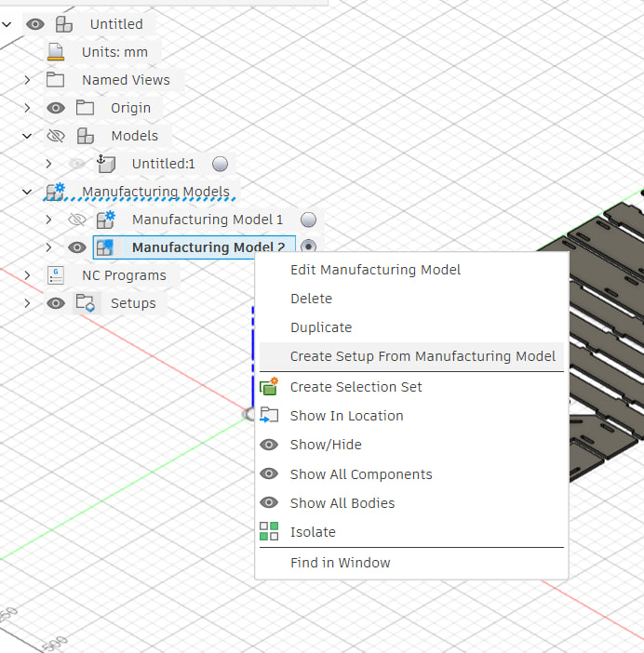Click the Manufacturing Model 1 icon
644x653 pixels.
point(106,220)
